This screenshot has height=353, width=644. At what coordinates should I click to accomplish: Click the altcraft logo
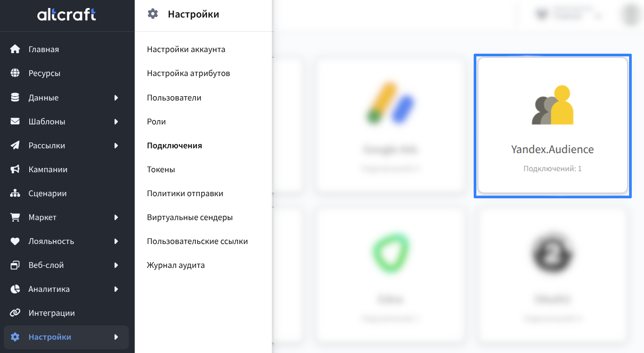point(67,15)
